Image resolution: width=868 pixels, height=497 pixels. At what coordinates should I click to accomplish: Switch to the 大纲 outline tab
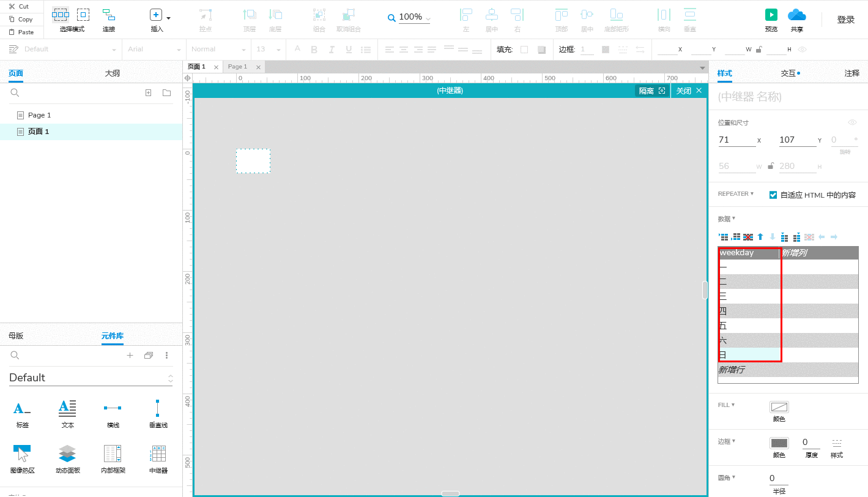113,73
